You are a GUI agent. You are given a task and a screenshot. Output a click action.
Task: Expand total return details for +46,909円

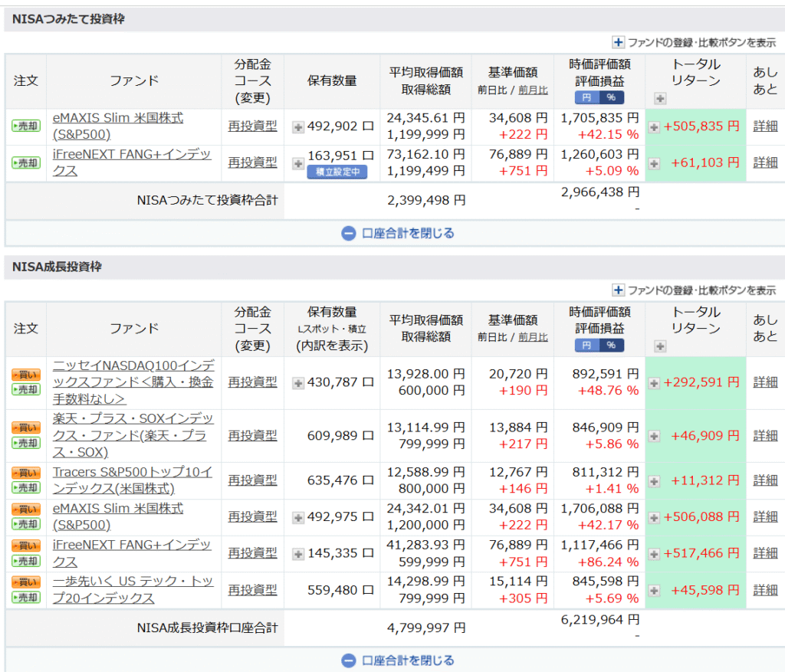pyautogui.click(x=654, y=436)
